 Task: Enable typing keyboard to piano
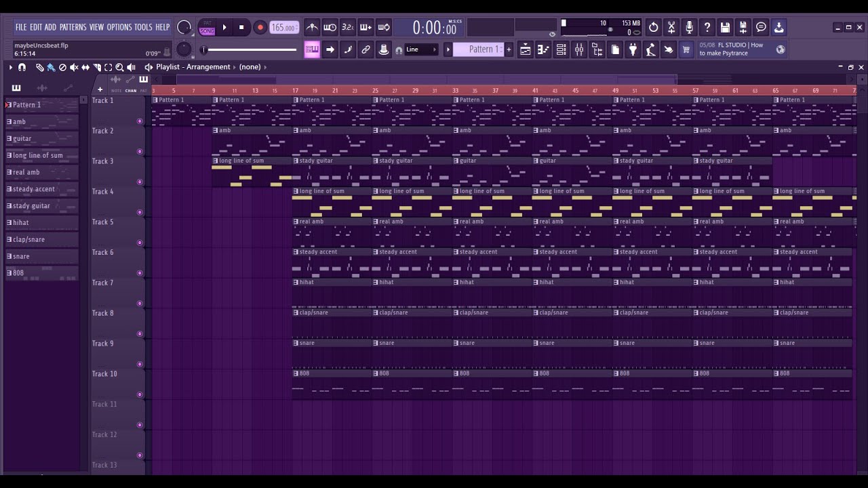pos(312,49)
